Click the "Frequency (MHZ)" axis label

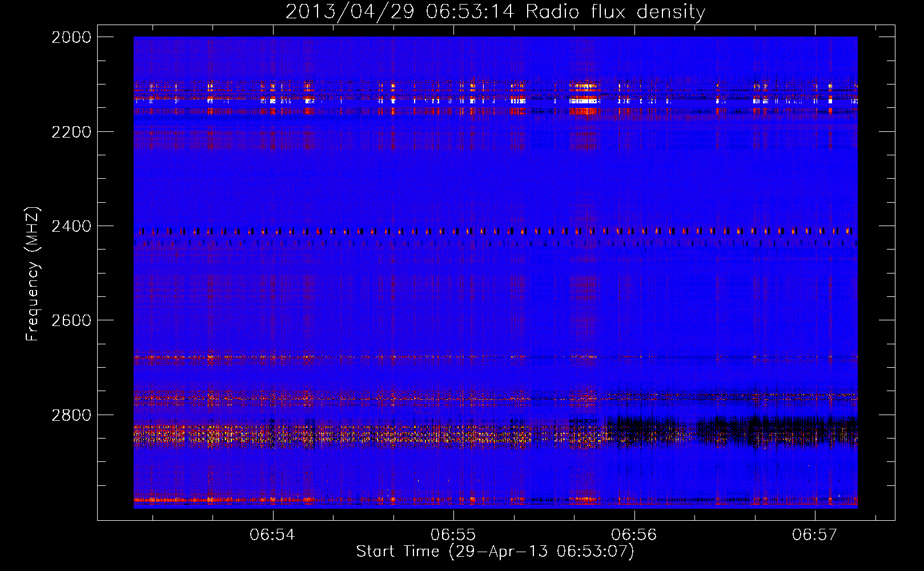33,274
